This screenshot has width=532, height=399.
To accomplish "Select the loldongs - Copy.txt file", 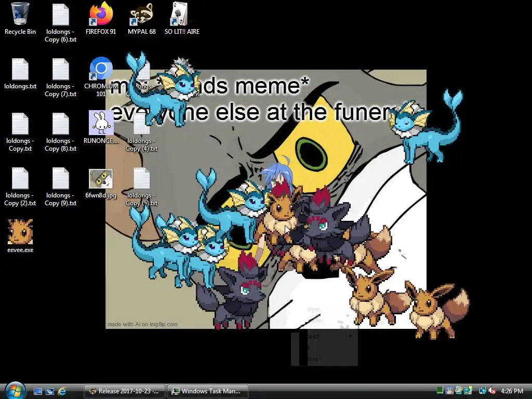I will [x=20, y=132].
